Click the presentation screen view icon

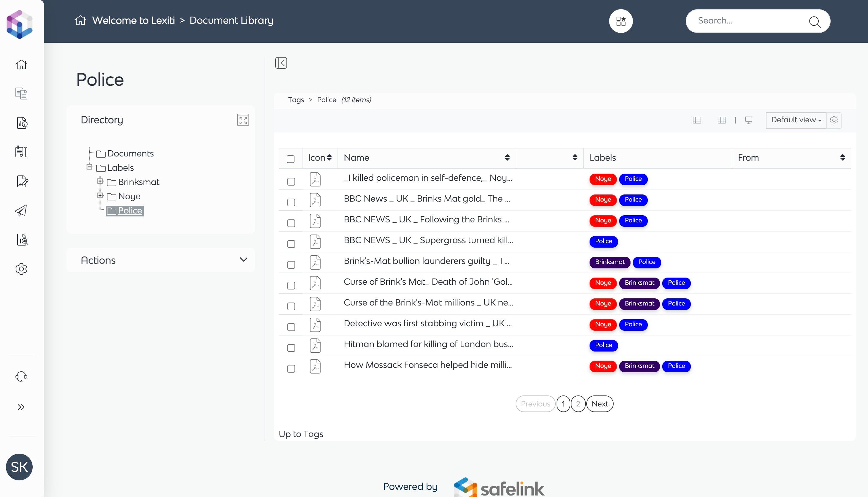pyautogui.click(x=748, y=120)
